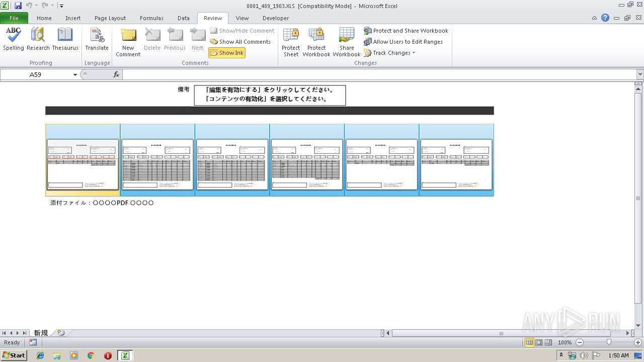The width and height of the screenshot is (644, 362).
Task: Click the horizontal scrollbar
Action: 501,333
